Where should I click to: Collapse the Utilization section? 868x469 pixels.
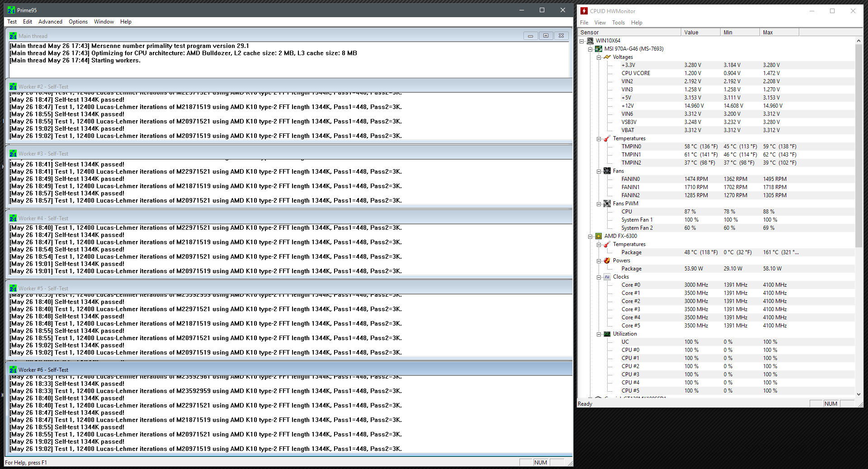click(x=599, y=334)
